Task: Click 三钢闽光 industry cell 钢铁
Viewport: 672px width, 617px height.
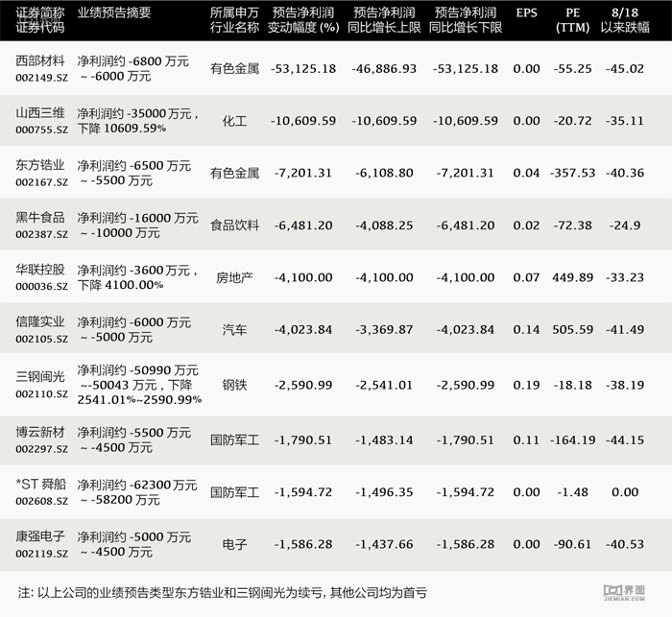Action: pyautogui.click(x=234, y=385)
